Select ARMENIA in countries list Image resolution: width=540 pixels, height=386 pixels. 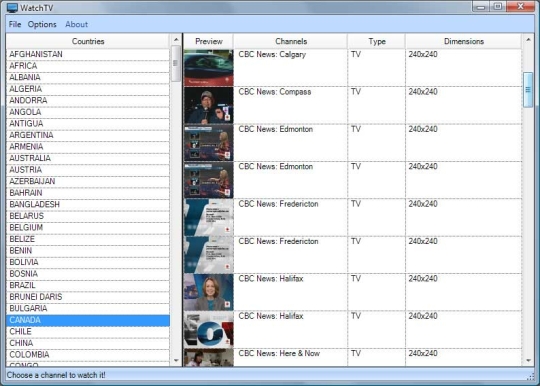point(88,147)
